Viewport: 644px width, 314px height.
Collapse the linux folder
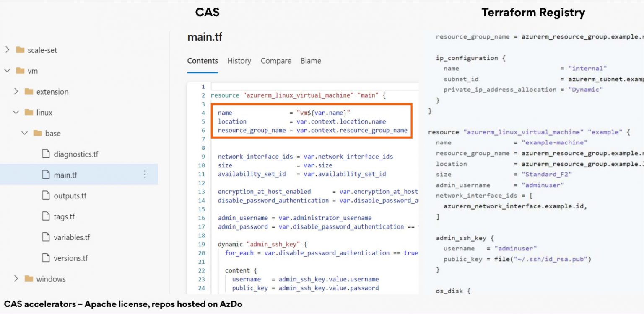pyautogui.click(x=16, y=112)
